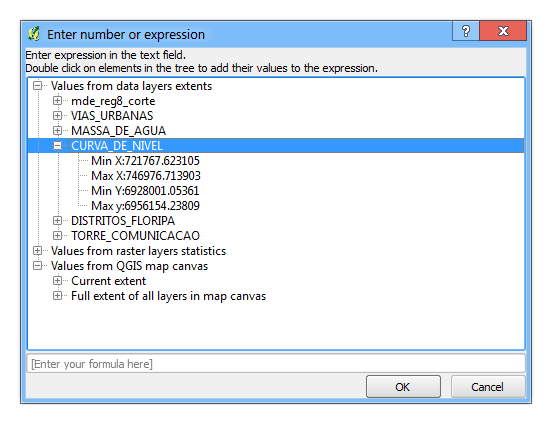Select the Min Y:6928001.05361 value
Viewport: 552px width, 424px height.
tap(145, 191)
